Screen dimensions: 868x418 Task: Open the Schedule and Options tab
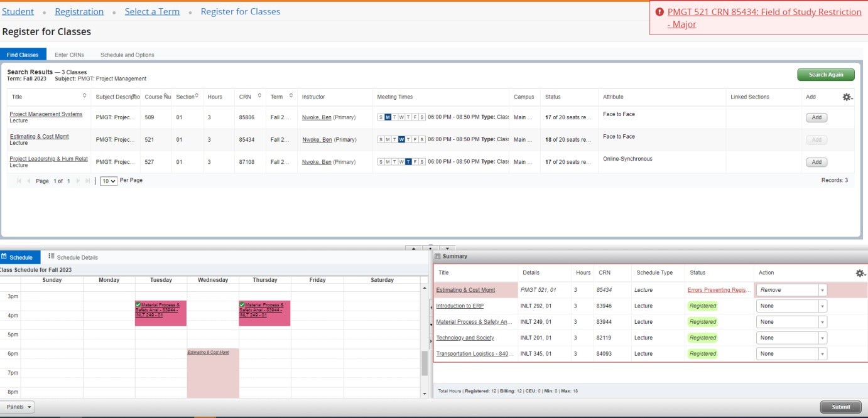(127, 55)
